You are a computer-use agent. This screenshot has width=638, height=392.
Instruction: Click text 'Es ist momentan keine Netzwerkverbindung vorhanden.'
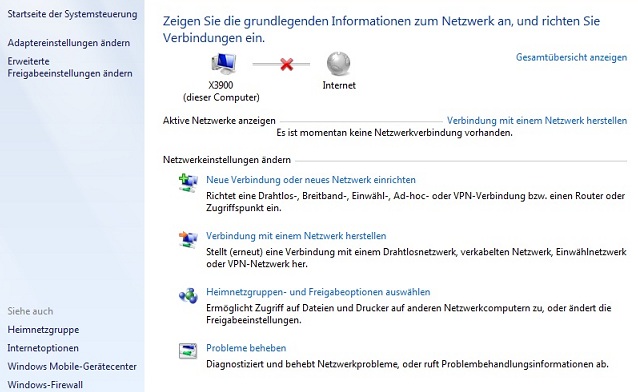(x=394, y=133)
